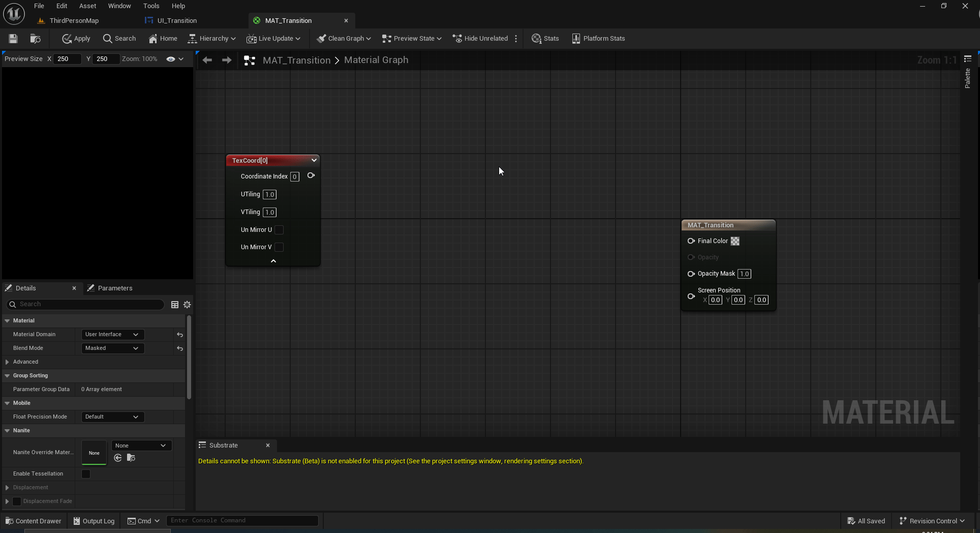
Task: Open the Live Update dropdown
Action: click(273, 39)
